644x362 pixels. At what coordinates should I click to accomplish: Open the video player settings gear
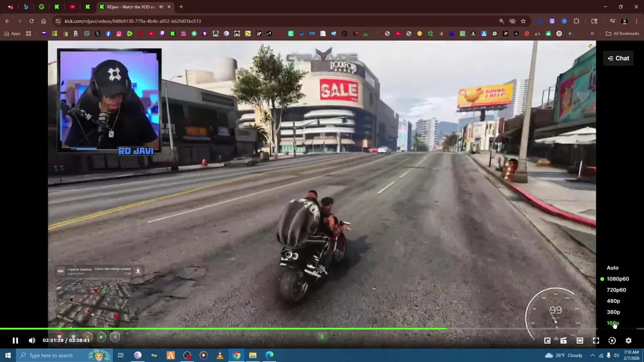(x=628, y=340)
